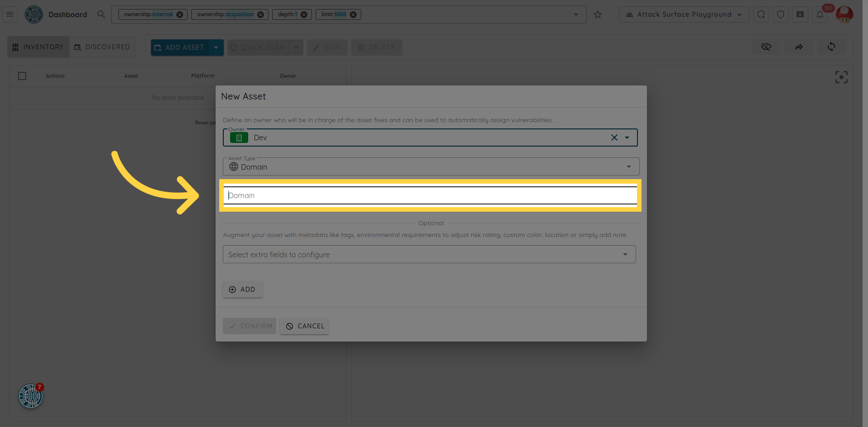The height and width of the screenshot is (427, 868).
Task: Open the assistant bubble with badge
Action: pyautogui.click(x=31, y=396)
